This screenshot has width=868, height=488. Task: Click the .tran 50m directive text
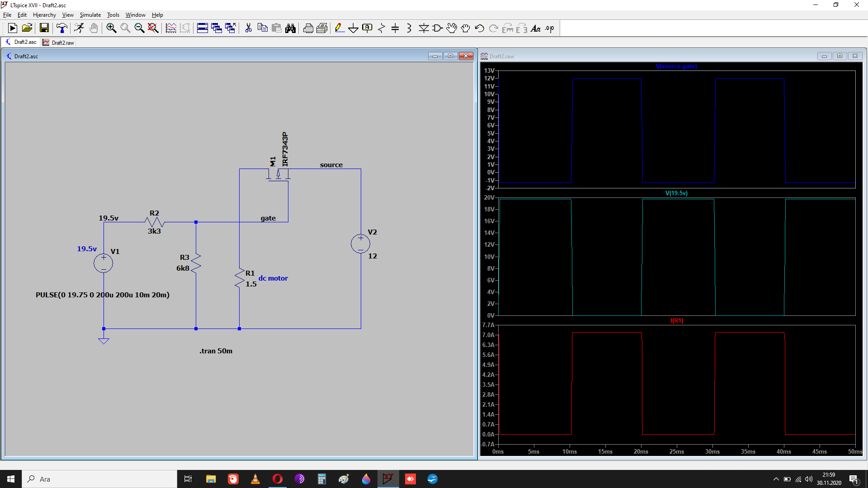tap(216, 351)
